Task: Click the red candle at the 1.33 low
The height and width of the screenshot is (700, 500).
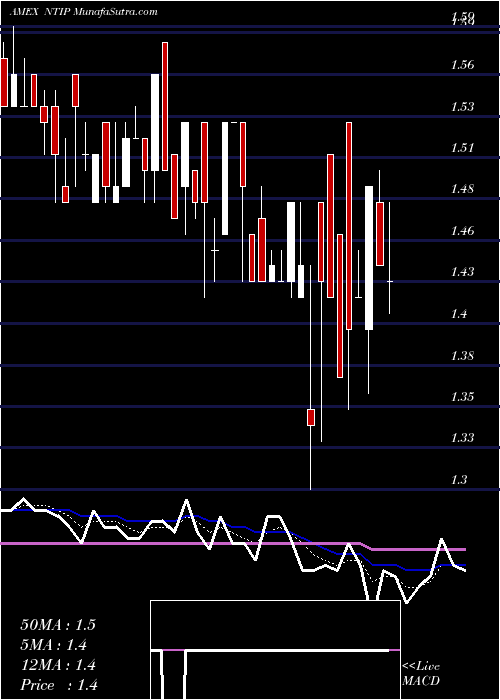Action: click(x=311, y=417)
